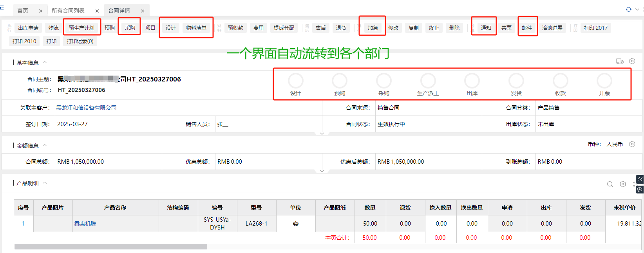Click the 通知 notify button
The image size is (644, 253).
pos(486,28)
